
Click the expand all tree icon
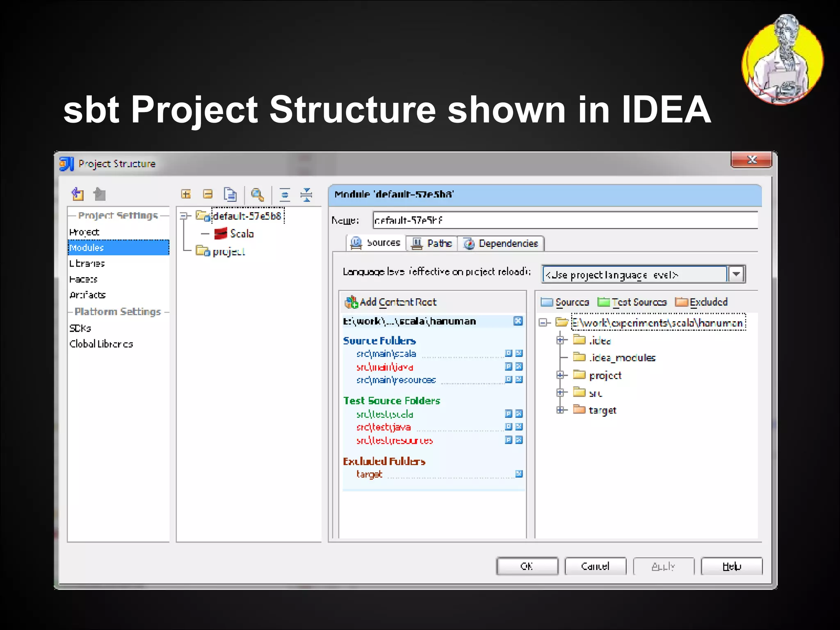point(285,194)
